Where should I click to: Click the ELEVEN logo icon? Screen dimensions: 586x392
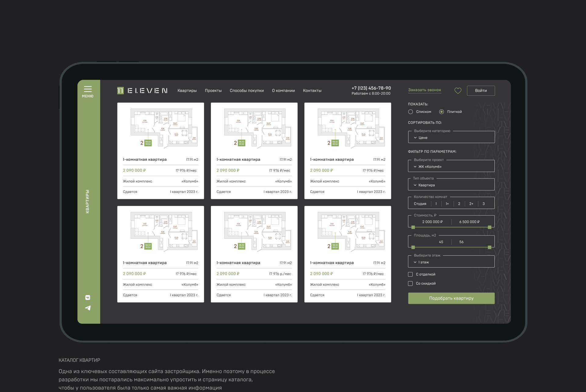(121, 91)
